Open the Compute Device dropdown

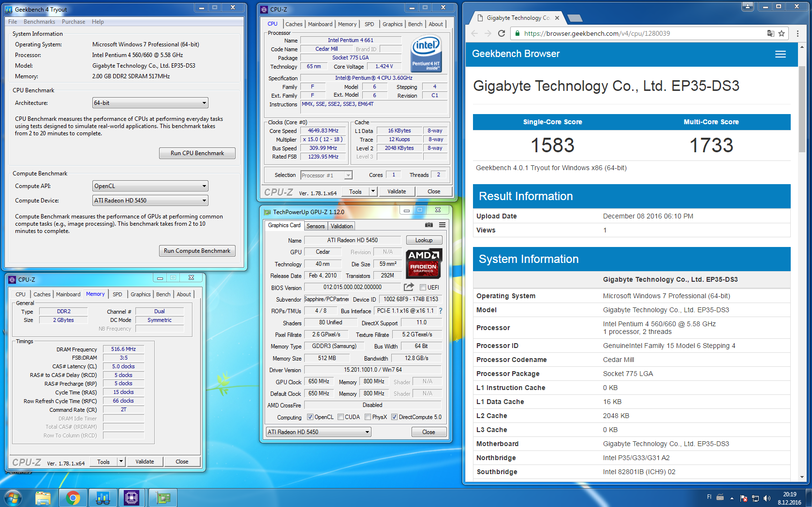[x=150, y=201]
